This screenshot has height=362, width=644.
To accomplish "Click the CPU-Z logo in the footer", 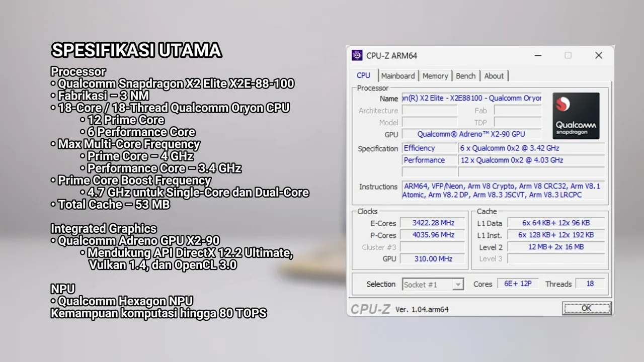I will (370, 309).
